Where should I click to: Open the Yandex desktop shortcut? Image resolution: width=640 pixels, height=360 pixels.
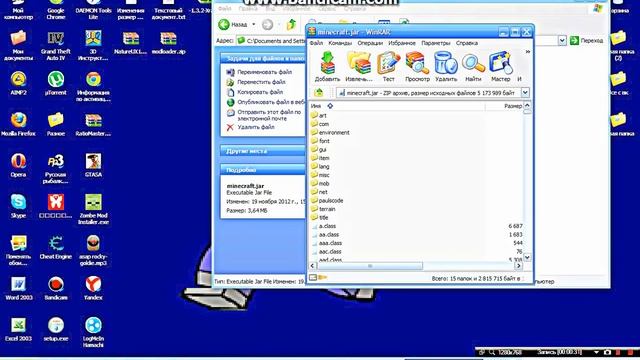pyautogui.click(x=93, y=288)
